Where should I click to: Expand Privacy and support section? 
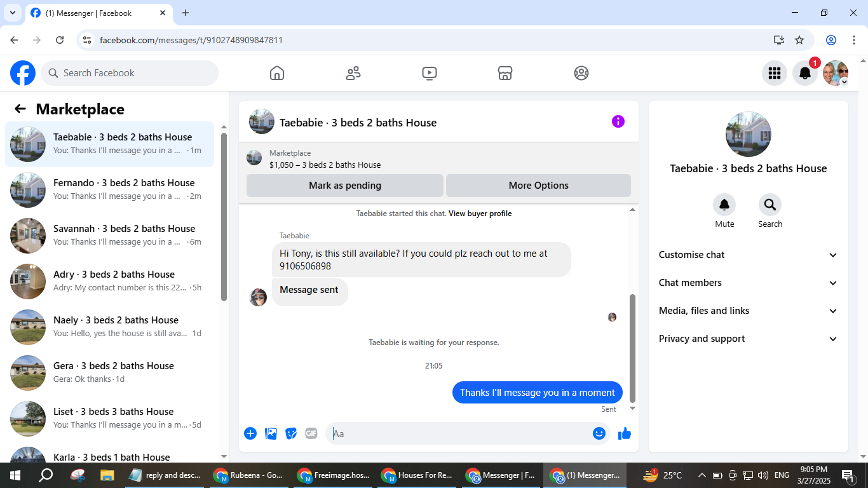click(749, 339)
